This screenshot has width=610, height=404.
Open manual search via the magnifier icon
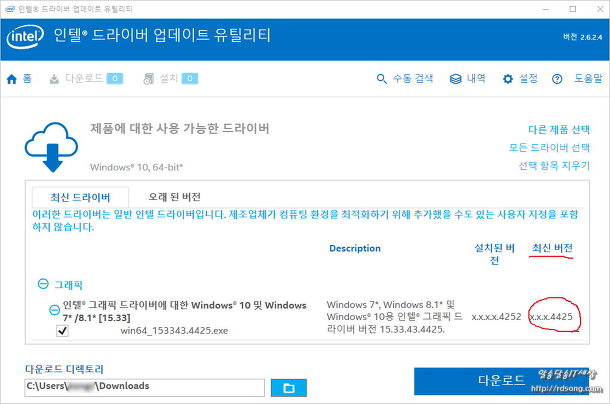point(381,78)
